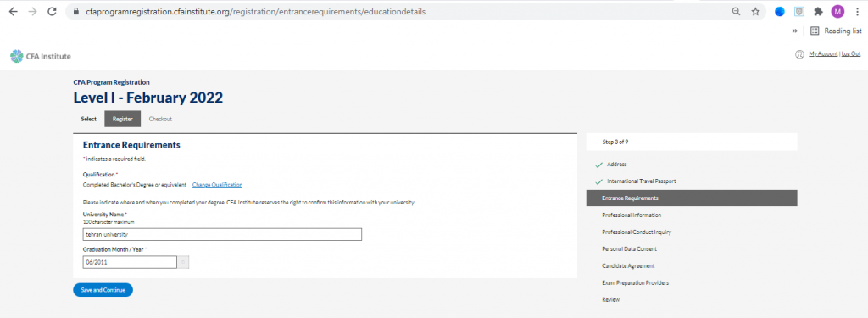
Task: Click the blue circular extension icon
Action: tap(780, 12)
